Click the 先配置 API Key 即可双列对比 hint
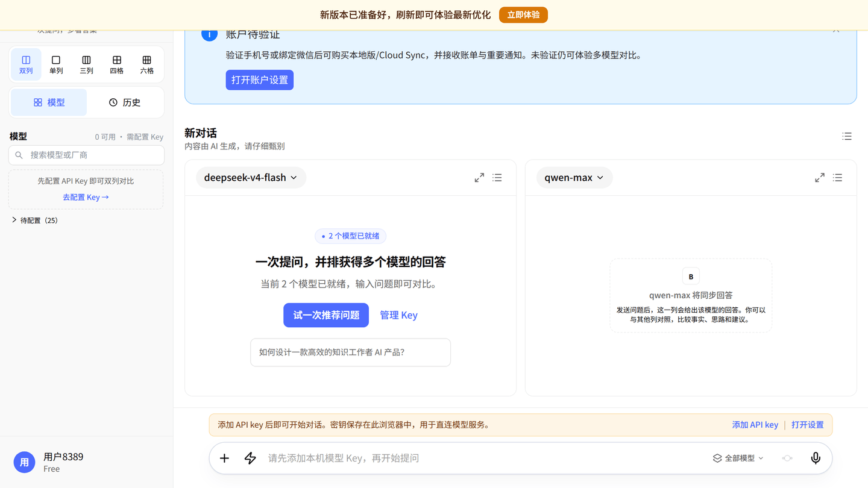The width and height of the screenshot is (868, 488). (86, 181)
